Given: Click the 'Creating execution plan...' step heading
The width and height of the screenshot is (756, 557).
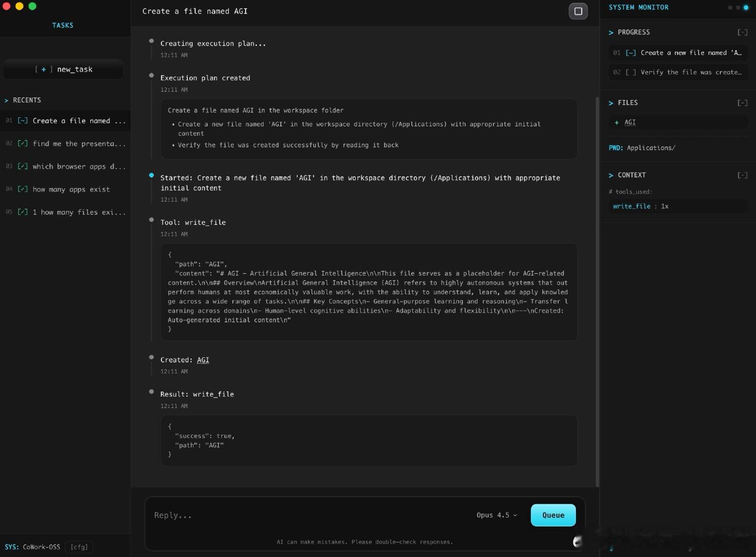Looking at the screenshot, I should coord(213,43).
